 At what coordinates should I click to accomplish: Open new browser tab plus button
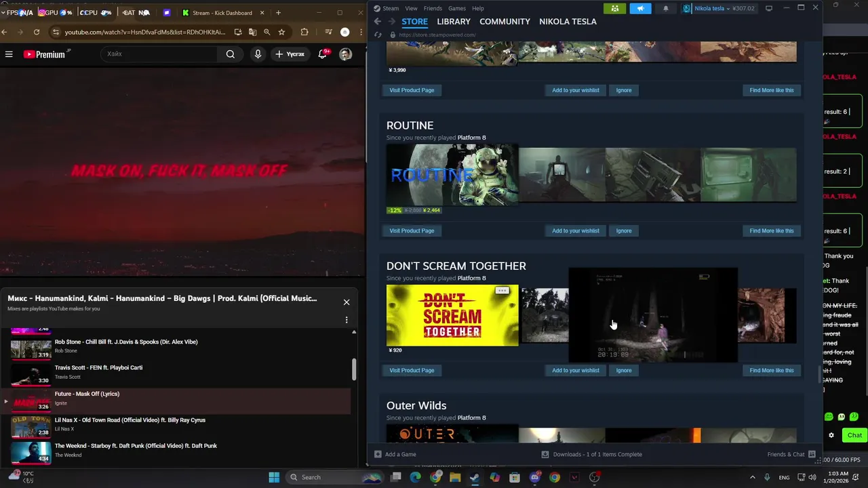click(x=278, y=12)
